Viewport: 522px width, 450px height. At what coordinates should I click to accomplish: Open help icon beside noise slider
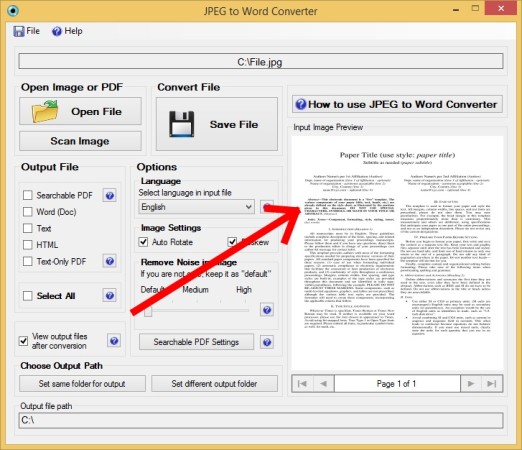[x=267, y=310]
